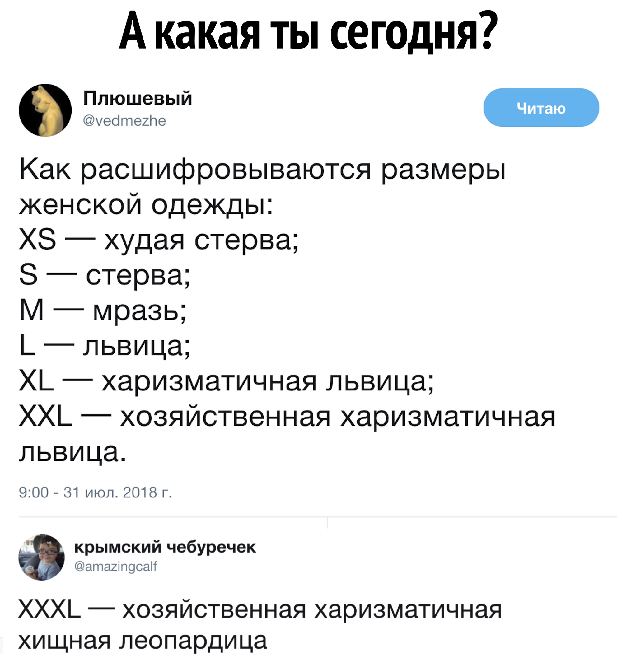Click the @amazingcalf username
617x672 pixels.
(116, 567)
